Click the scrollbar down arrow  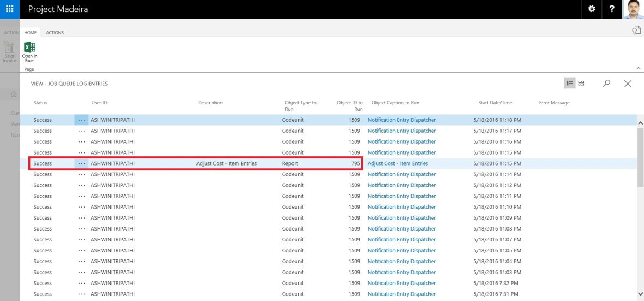tap(640, 294)
